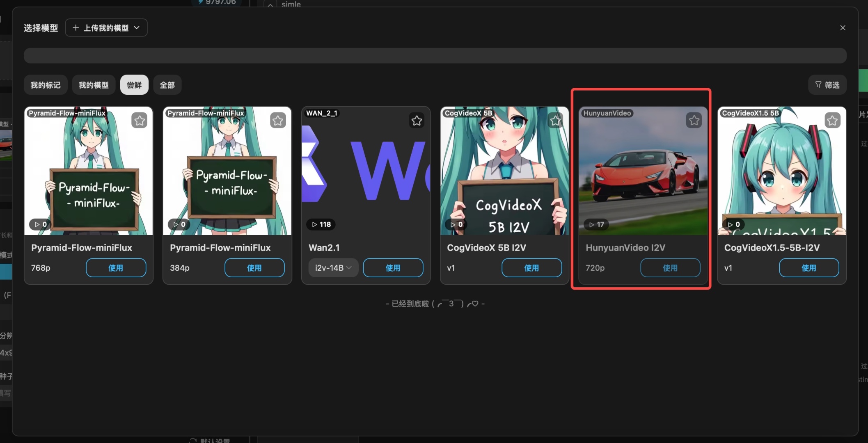Expand the i2v-14B version dropdown on Wan2.1
This screenshot has height=443, width=868.
pyautogui.click(x=333, y=268)
